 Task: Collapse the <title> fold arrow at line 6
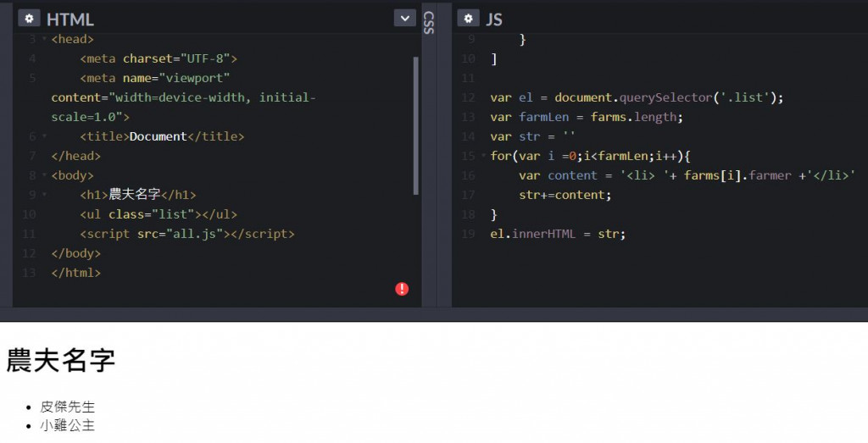tap(44, 136)
